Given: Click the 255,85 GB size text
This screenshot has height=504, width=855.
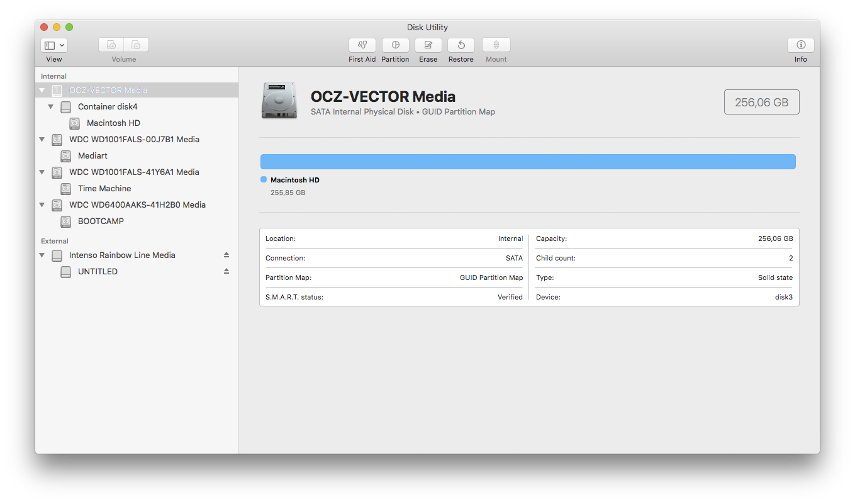Looking at the screenshot, I should [x=288, y=193].
